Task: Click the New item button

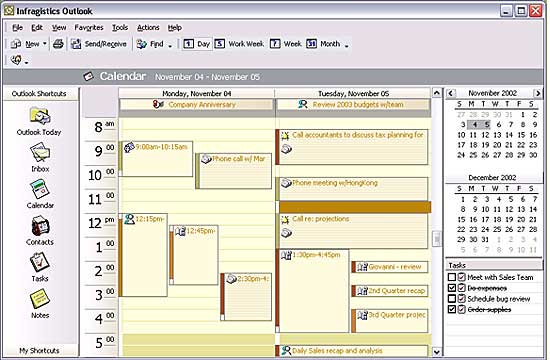Action: coord(25,44)
